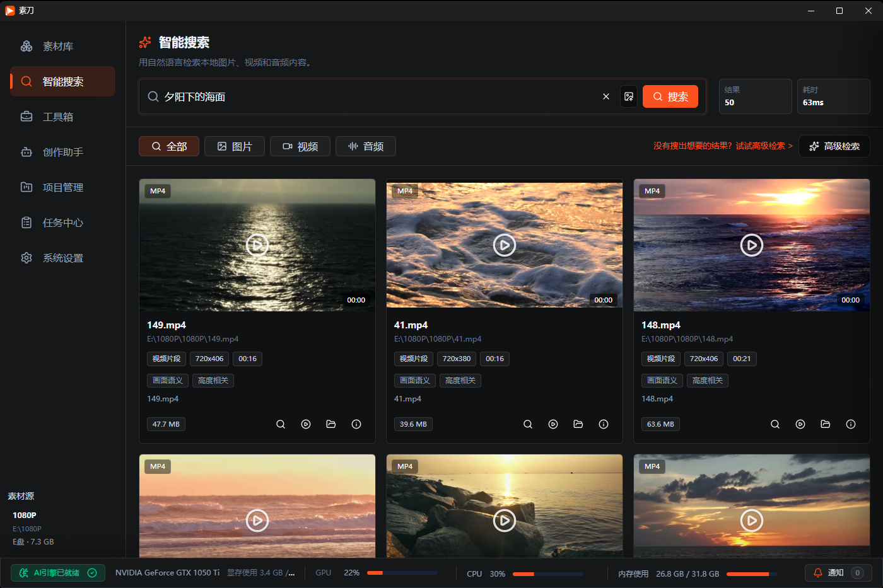This screenshot has width=883, height=588.
Task: Click the 结果 50 result count box
Action: pos(756,96)
